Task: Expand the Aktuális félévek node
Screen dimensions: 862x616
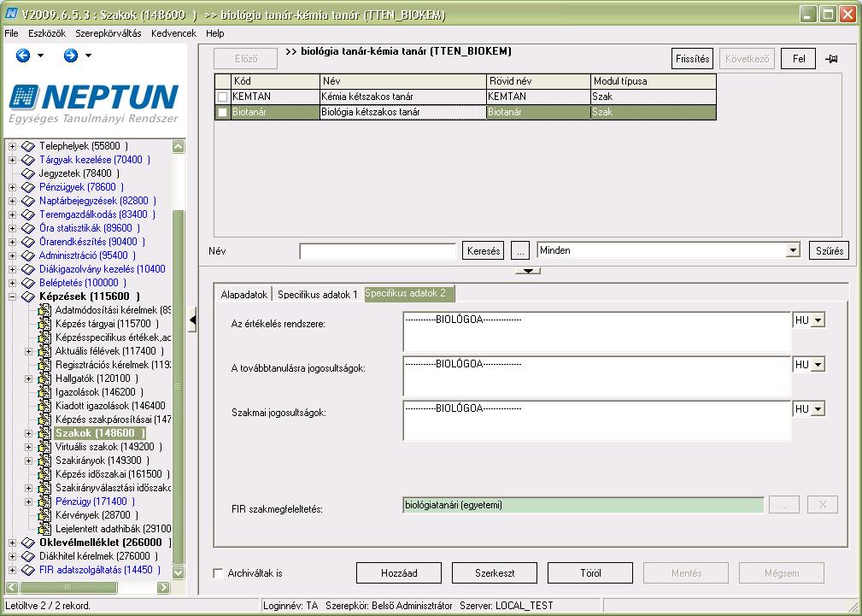Action: point(28,351)
